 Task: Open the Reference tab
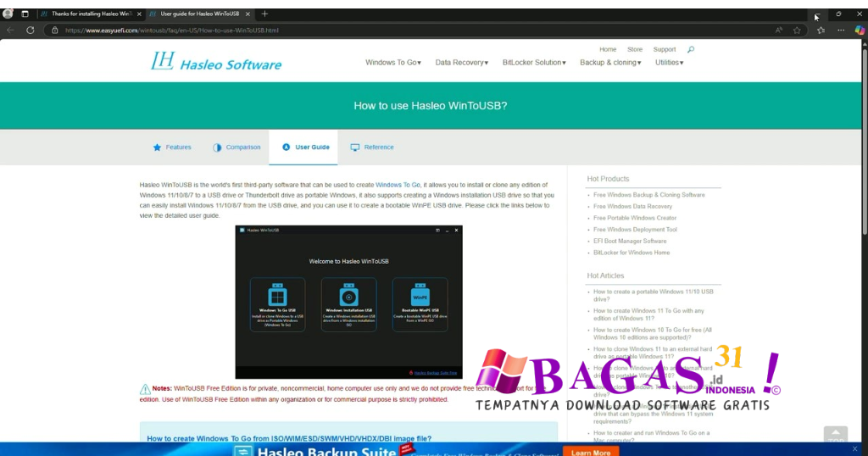372,147
